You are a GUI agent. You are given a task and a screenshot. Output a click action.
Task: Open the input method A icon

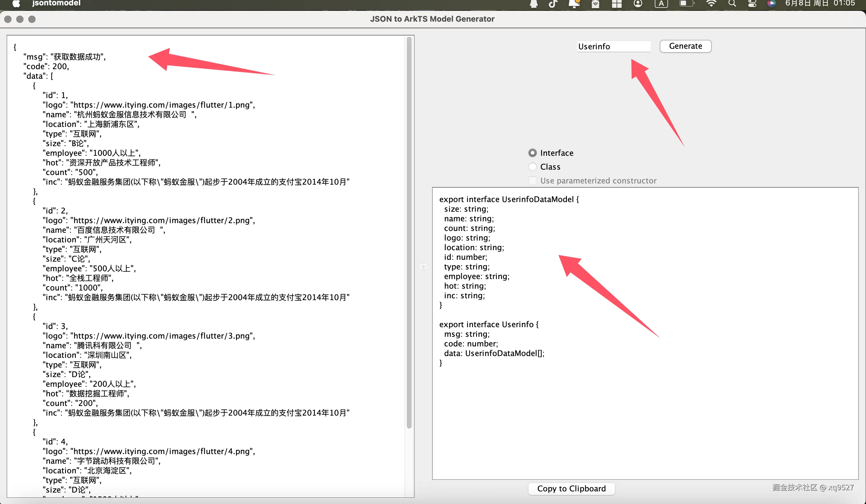click(661, 4)
